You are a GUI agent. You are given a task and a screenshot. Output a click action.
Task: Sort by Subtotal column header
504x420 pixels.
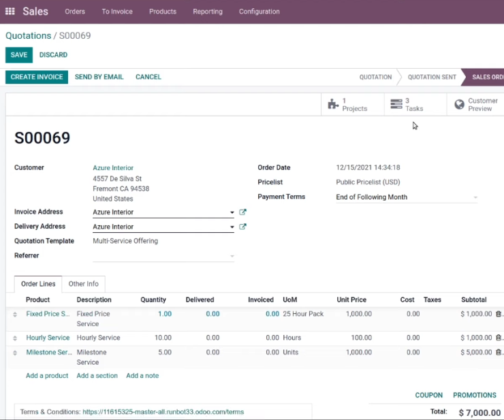tap(474, 300)
